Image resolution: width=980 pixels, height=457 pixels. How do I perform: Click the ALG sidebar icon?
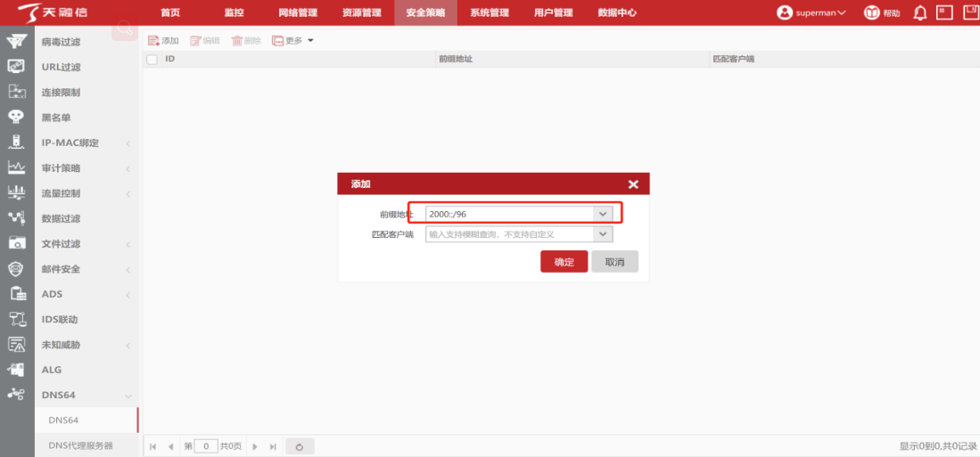point(17,370)
